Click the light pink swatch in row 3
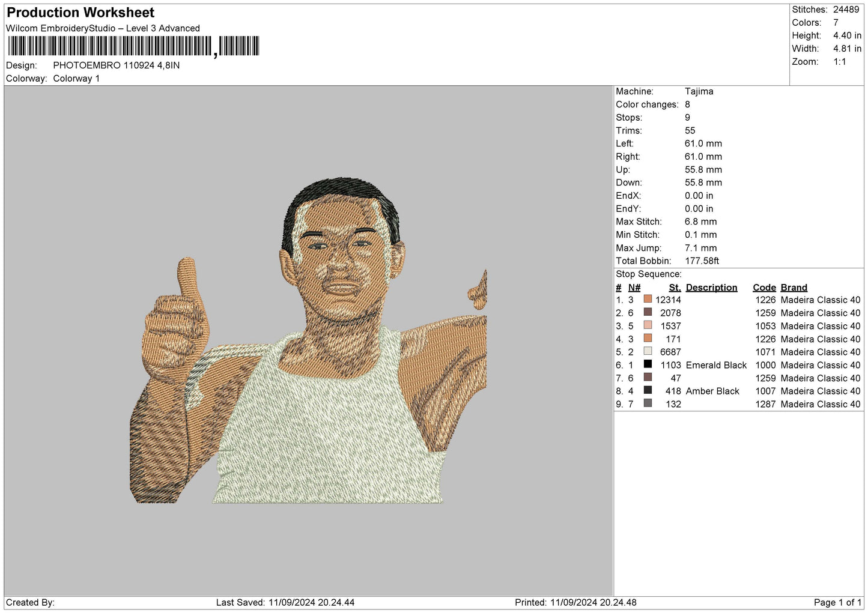Screen dimensions: 868x613 [648, 325]
